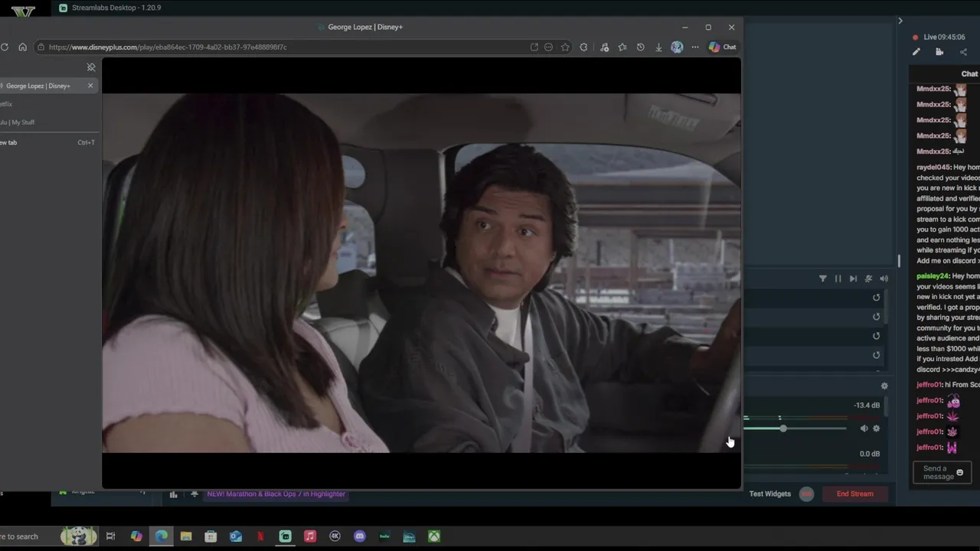Image resolution: width=980 pixels, height=551 pixels.
Task: Open the filter icon in Streamlabs panel
Action: 823,279
